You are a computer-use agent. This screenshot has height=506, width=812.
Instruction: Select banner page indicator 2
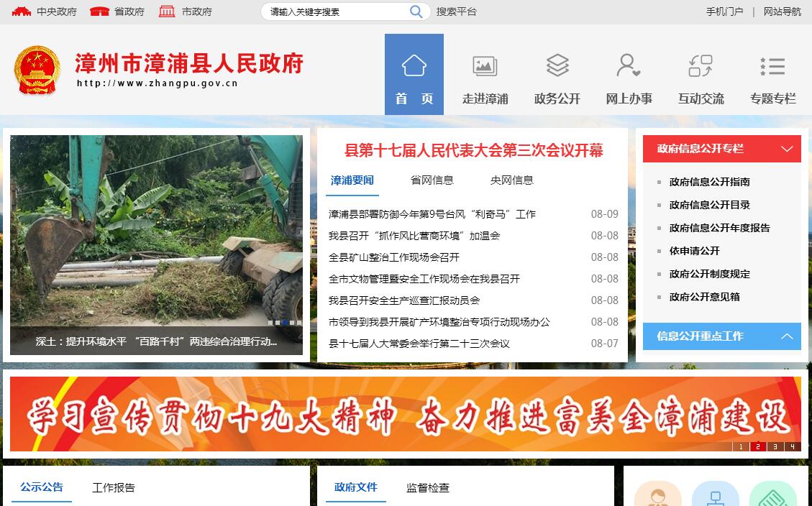757,446
